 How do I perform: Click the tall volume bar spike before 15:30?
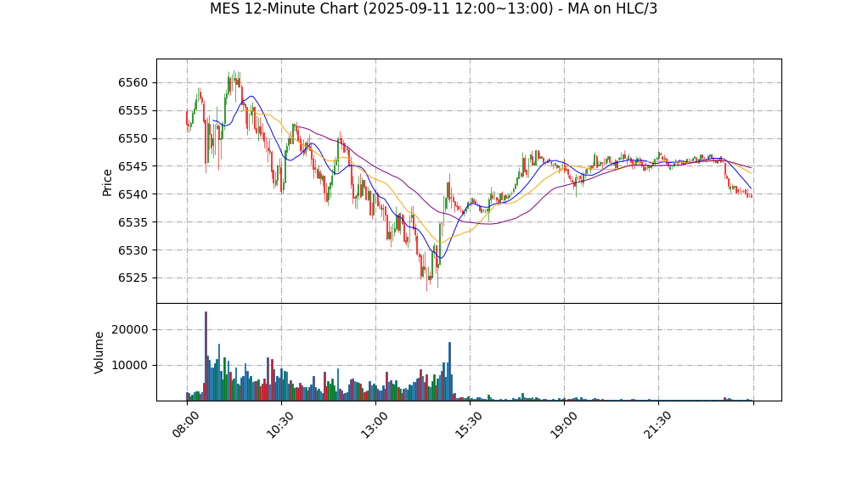point(449,371)
